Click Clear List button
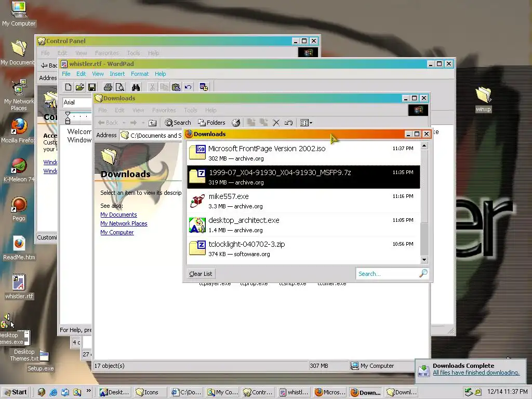532x399 pixels. (201, 274)
